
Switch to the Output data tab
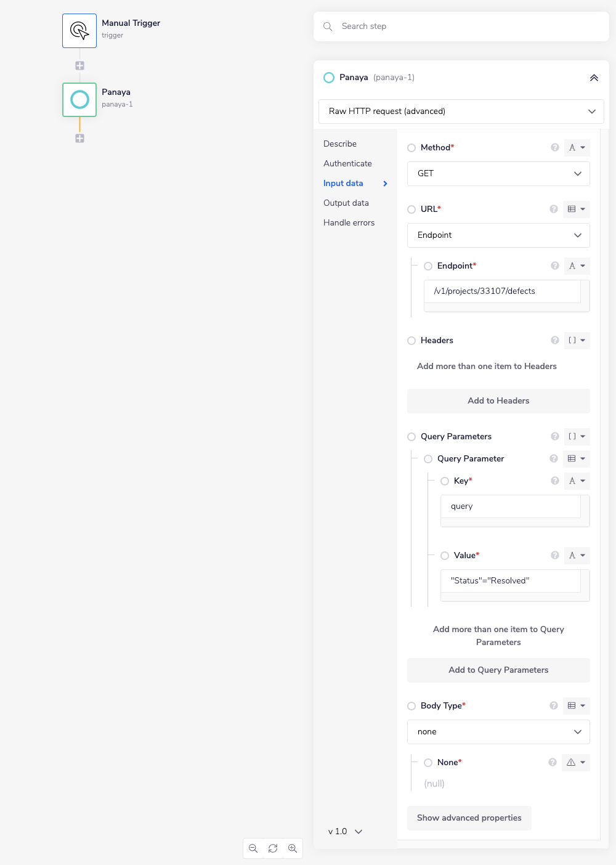(346, 203)
